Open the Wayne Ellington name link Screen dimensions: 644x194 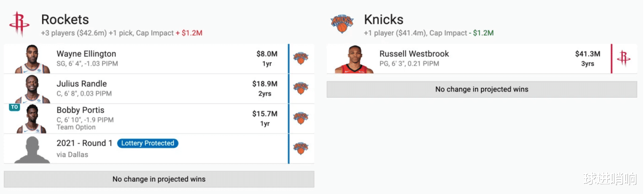(86, 54)
